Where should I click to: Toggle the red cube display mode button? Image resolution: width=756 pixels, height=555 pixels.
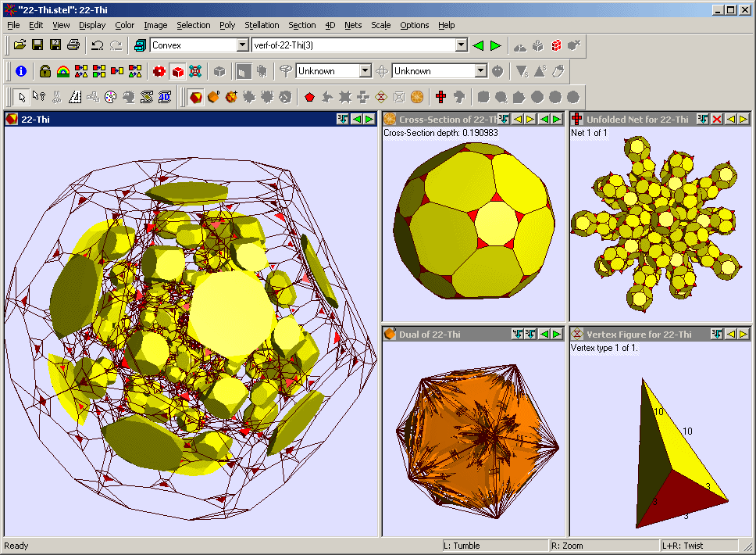click(x=178, y=71)
